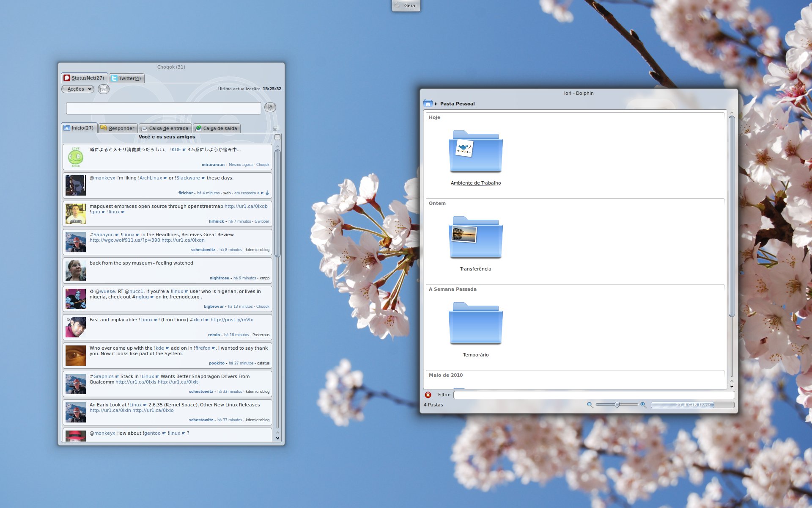Select the Responder tab
The height and width of the screenshot is (508, 812).
pyautogui.click(x=118, y=128)
